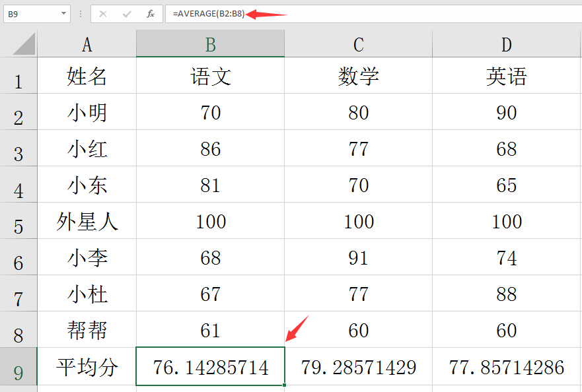This screenshot has width=582, height=392.
Task: Select the name cell '小明'
Action: click(87, 112)
